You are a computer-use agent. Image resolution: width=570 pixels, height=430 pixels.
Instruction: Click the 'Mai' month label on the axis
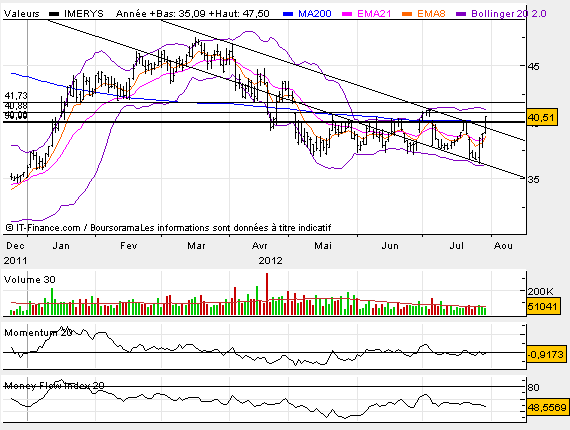pos(323,246)
